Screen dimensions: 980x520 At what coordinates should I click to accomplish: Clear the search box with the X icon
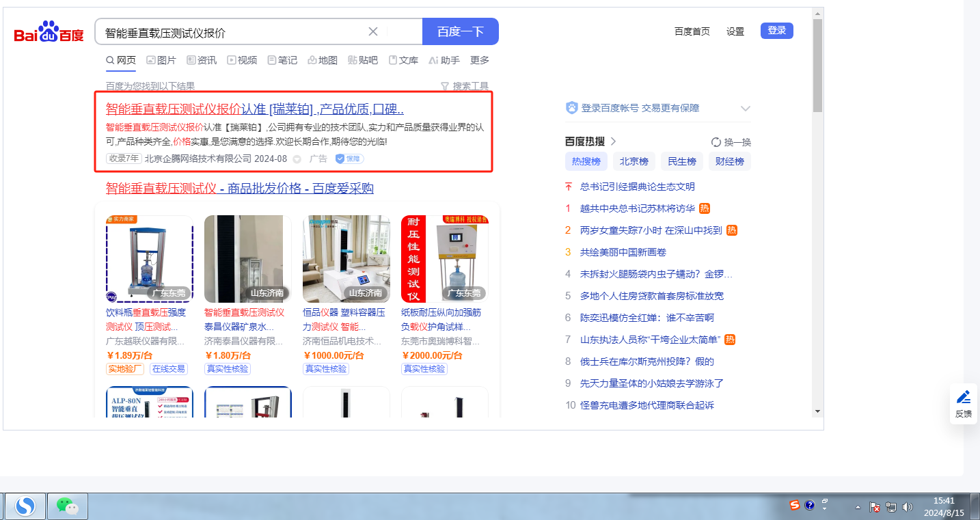[x=373, y=31]
